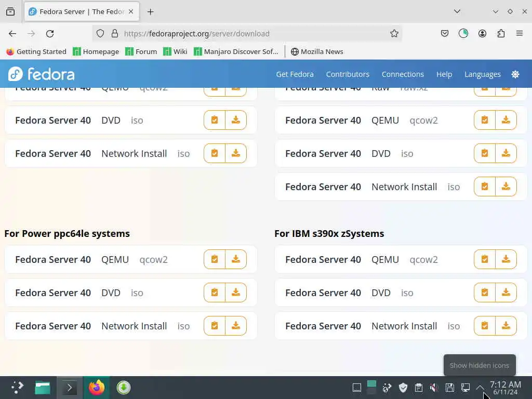Select the Fedora Server tab

pyautogui.click(x=82, y=11)
